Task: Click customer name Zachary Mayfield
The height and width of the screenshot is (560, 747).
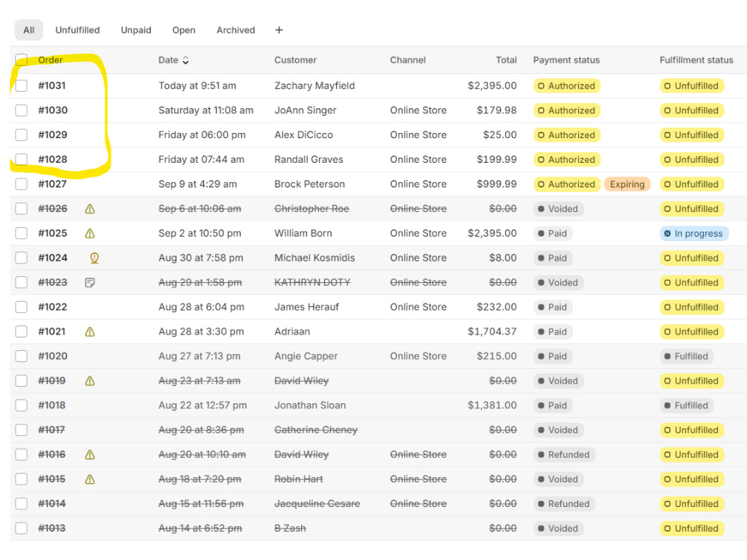Action: [314, 86]
